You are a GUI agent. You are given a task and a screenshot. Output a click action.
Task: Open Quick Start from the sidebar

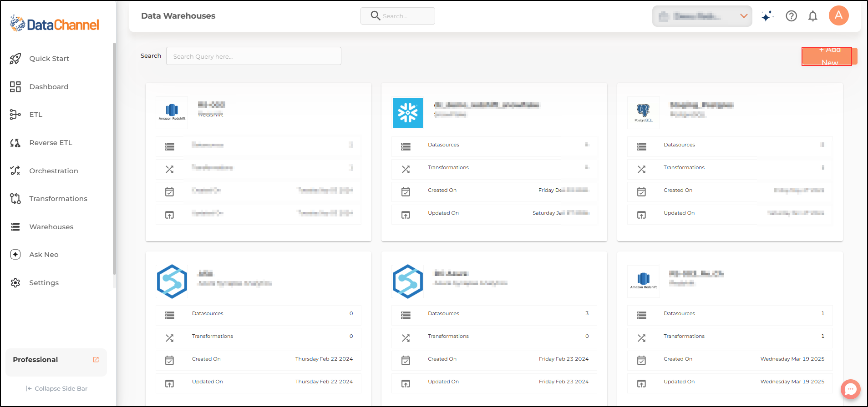[x=49, y=59]
